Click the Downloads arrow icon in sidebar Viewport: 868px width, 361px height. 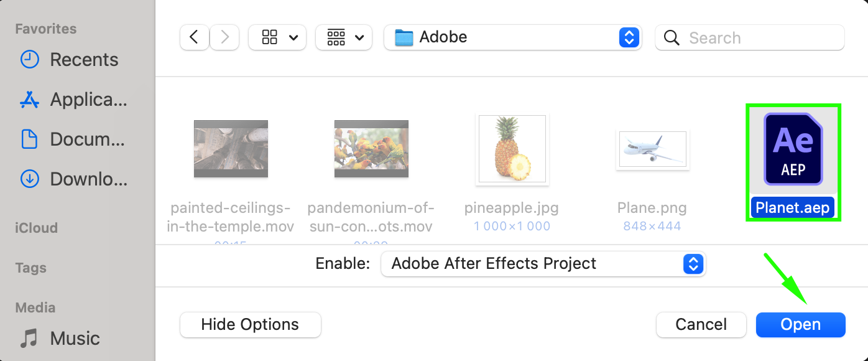click(x=29, y=179)
